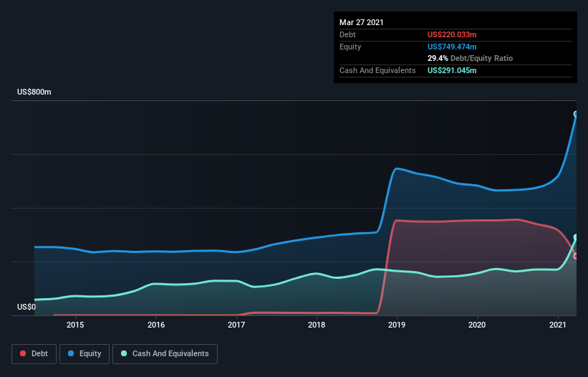Click the 2017 x-axis label
This screenshot has width=588, height=377.
[x=236, y=325]
